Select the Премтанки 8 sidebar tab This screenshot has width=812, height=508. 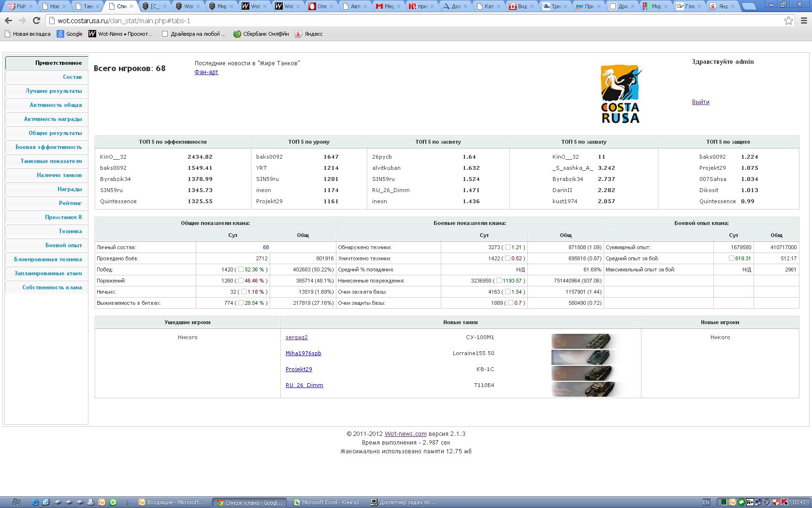[63, 217]
